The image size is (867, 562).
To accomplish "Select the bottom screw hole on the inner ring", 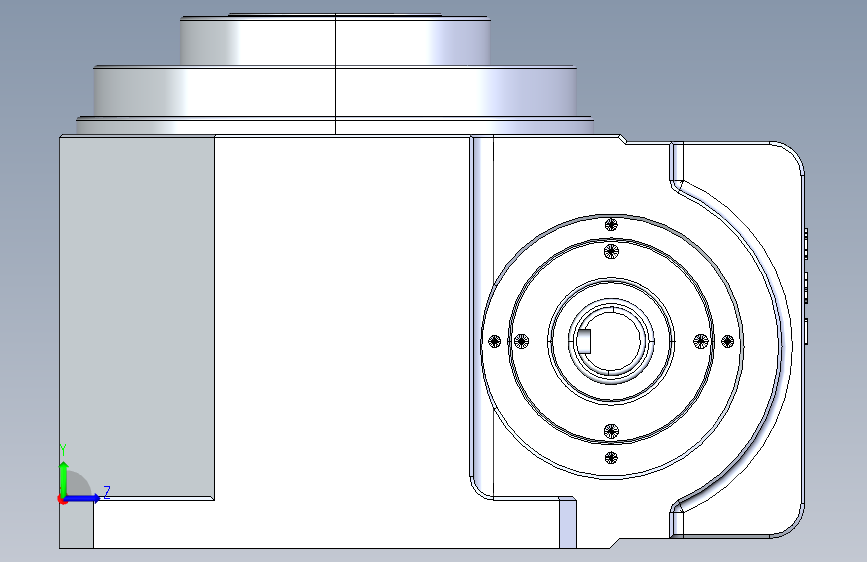I will [x=611, y=431].
